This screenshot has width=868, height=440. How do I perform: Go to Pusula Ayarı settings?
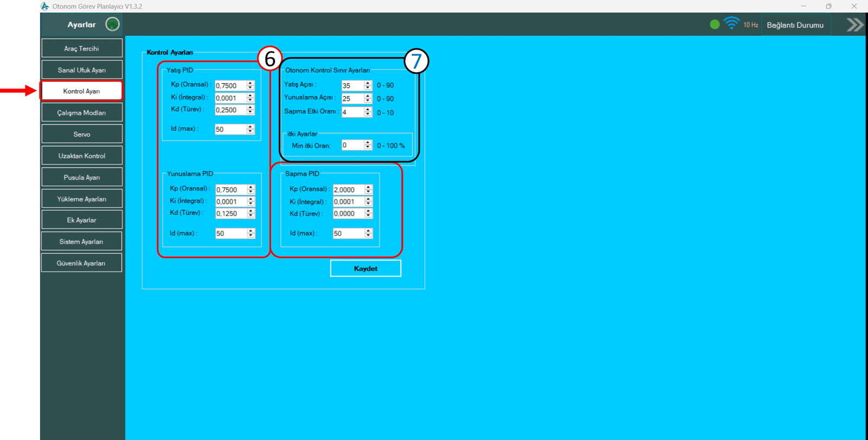pos(82,177)
